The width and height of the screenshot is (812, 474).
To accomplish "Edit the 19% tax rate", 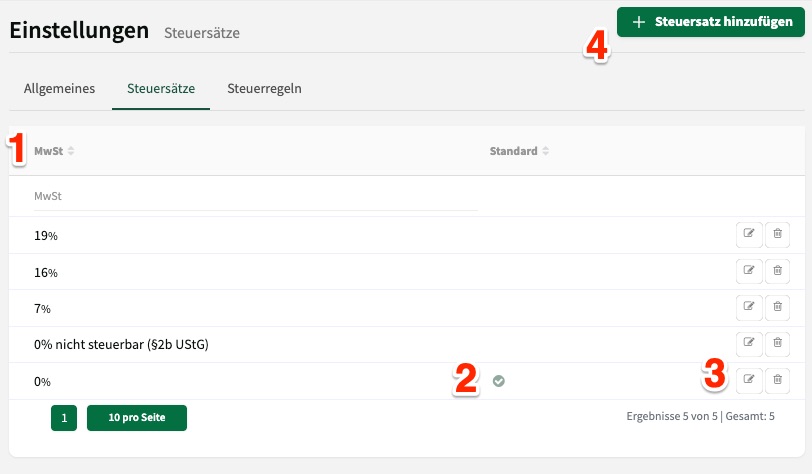I will 749,235.
